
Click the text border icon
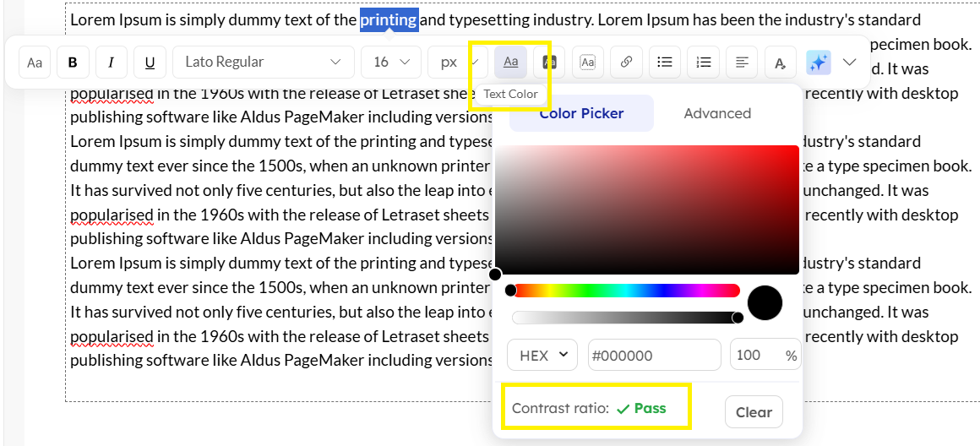587,62
